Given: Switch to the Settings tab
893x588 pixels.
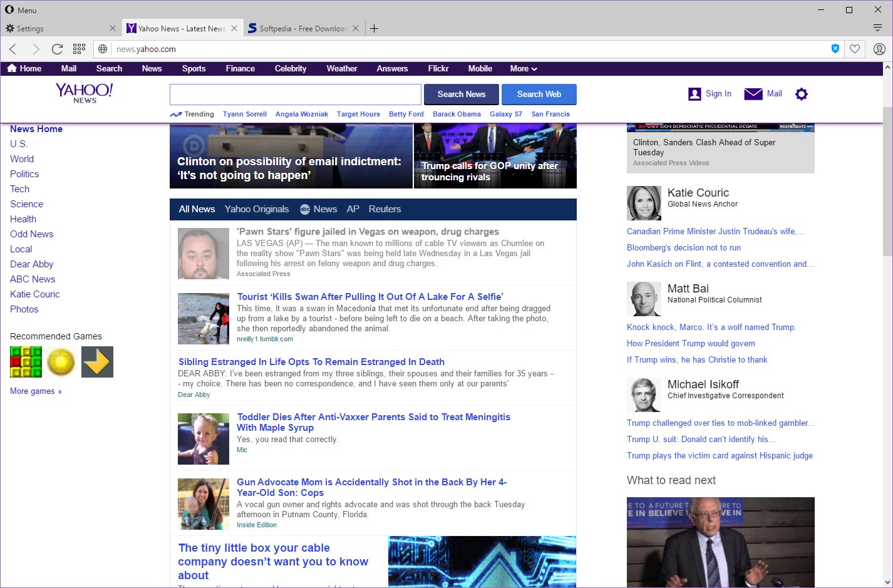Looking at the screenshot, I should (60, 28).
